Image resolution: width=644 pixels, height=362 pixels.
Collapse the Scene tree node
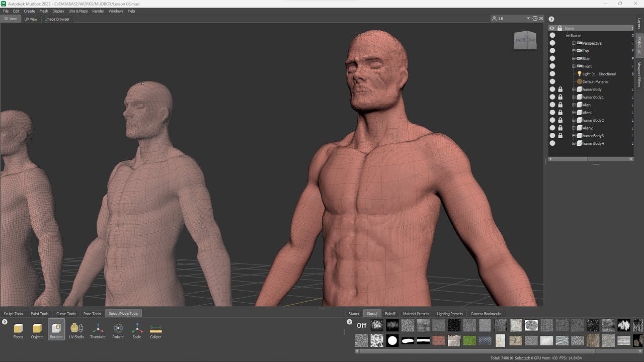click(x=568, y=36)
